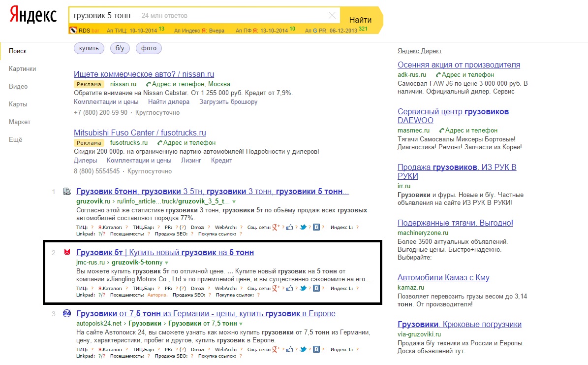
Task: Click 'Адрес и телефон, Москва' under Nissan ad
Action: click(191, 84)
